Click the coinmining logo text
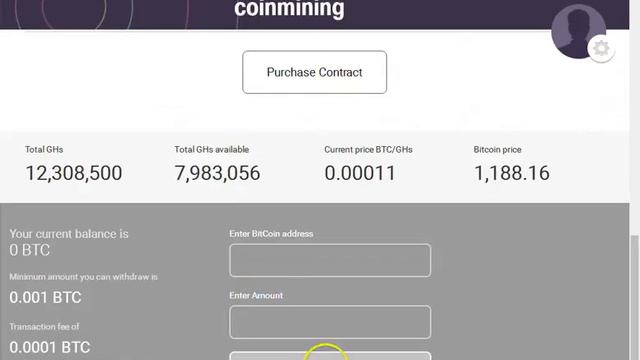640x360 pixels. [x=289, y=9]
